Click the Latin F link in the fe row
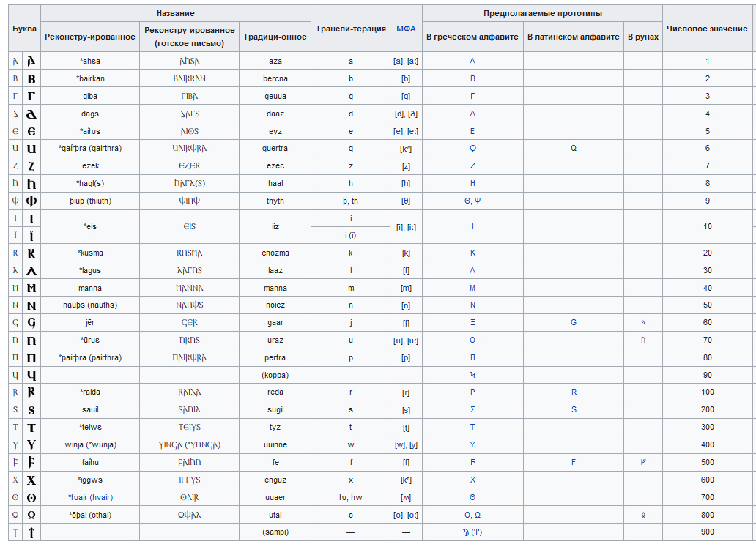The height and width of the screenshot is (547, 756). (x=574, y=462)
